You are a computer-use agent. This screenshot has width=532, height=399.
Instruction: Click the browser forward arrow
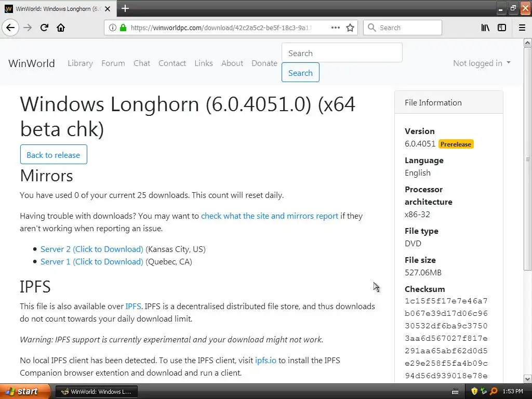coord(28,28)
